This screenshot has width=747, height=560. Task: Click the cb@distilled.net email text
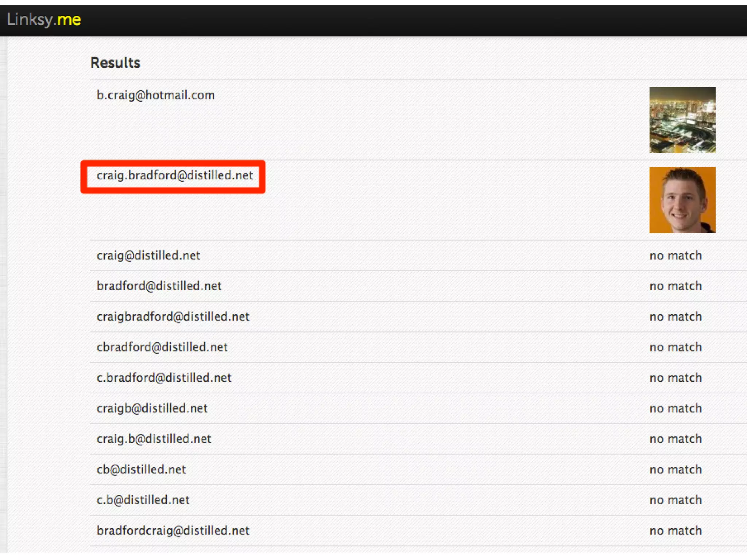(x=141, y=470)
